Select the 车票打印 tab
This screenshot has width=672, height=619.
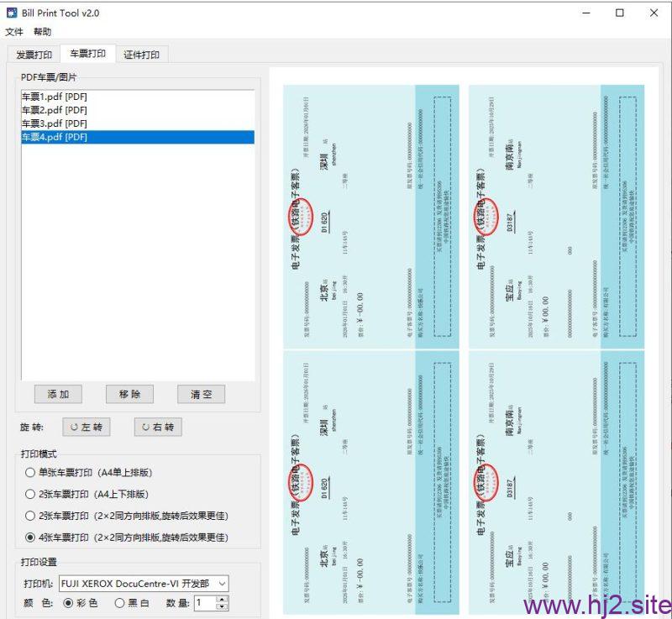coord(88,54)
